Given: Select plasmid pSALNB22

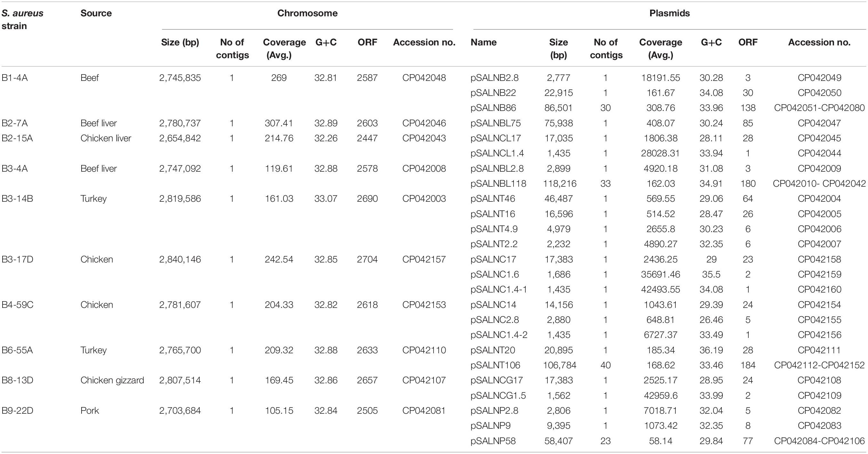Looking at the screenshot, I should (x=493, y=93).
